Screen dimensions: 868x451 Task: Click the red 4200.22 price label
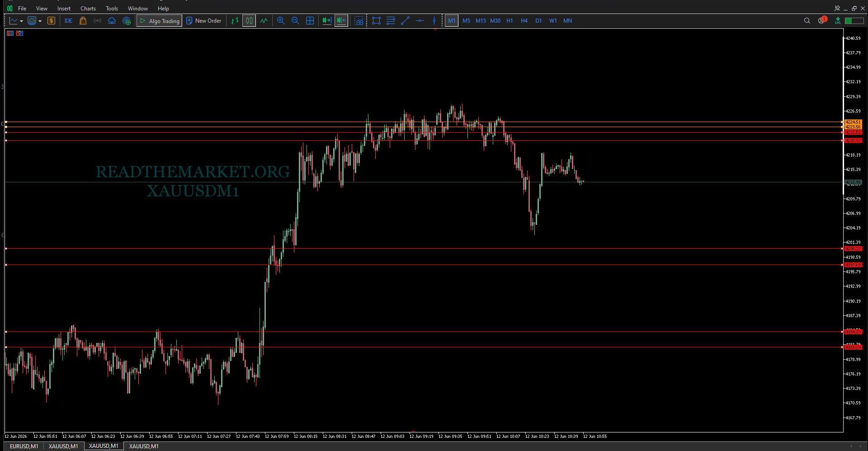(x=853, y=249)
